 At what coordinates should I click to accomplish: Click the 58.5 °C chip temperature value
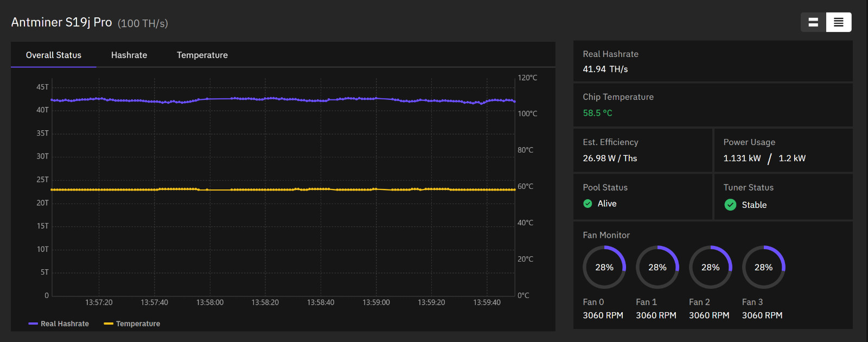(597, 113)
